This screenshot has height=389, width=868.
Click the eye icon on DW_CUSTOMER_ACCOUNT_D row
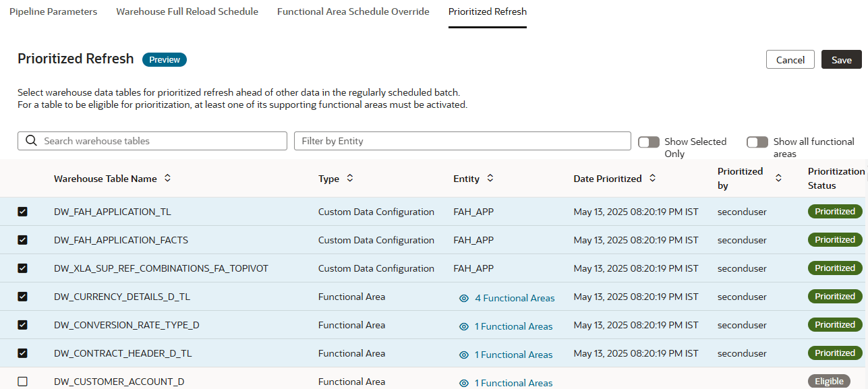[463, 382]
